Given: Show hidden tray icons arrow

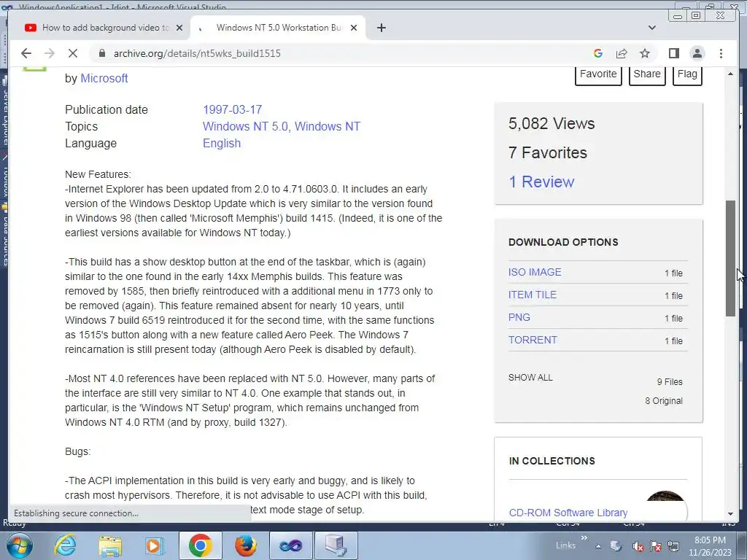Looking at the screenshot, I should pyautogui.click(x=598, y=546).
